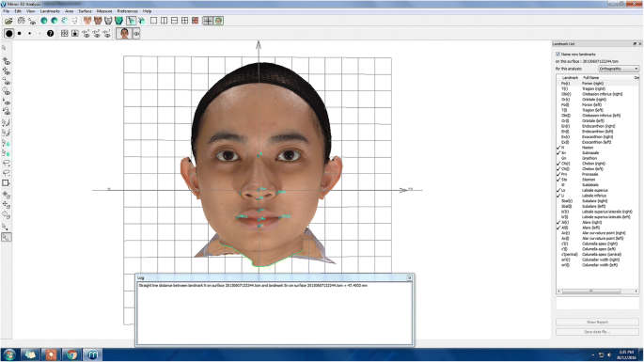Screen dimensions: 644x362
Task: Select Stomion landmark row
Action: [598, 180]
